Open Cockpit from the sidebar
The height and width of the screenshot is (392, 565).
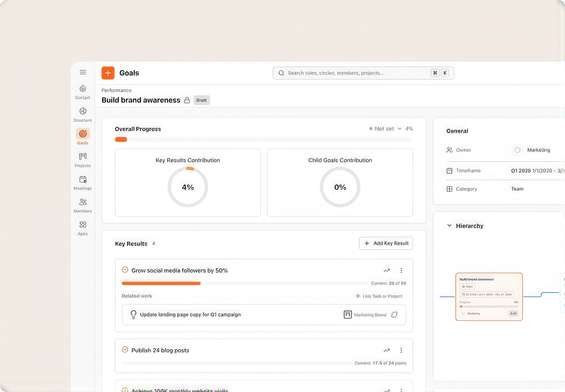pos(83,92)
